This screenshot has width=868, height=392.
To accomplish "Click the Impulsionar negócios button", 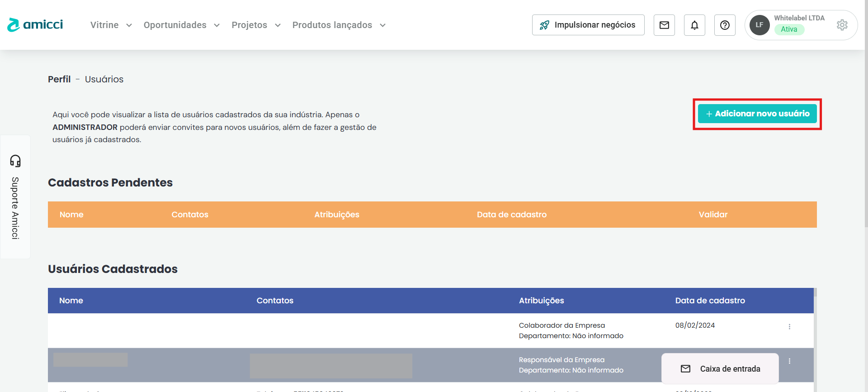I will click(x=588, y=25).
